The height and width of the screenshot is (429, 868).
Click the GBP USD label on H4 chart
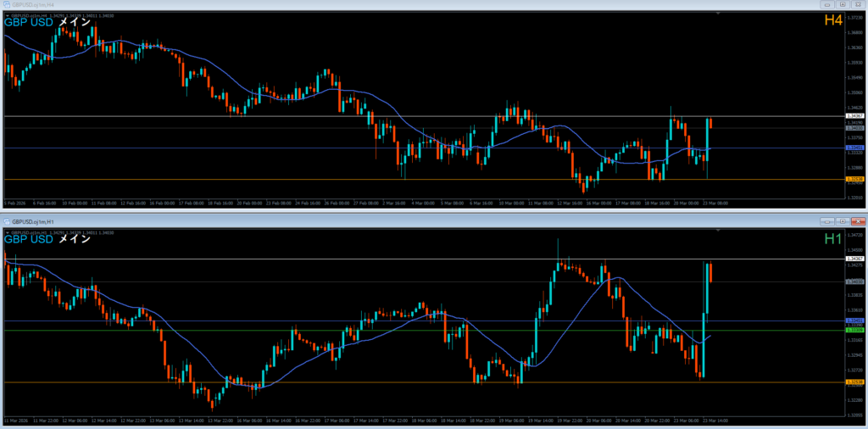click(27, 22)
